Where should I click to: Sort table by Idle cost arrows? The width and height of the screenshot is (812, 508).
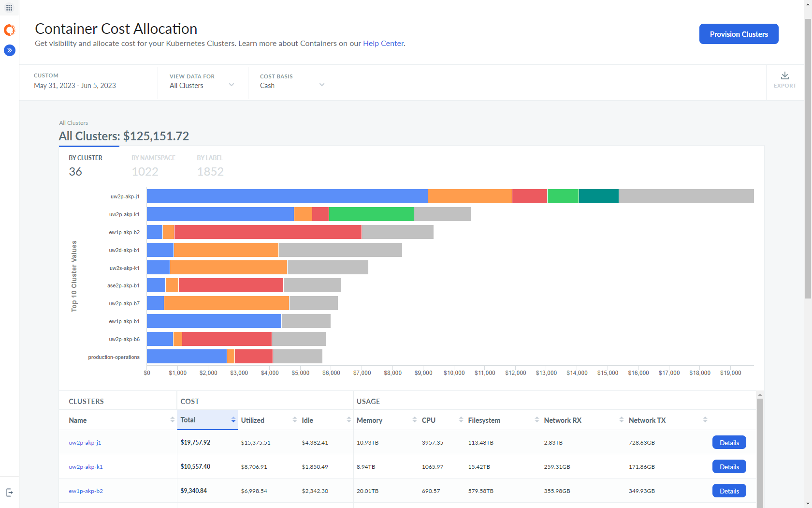coord(348,420)
